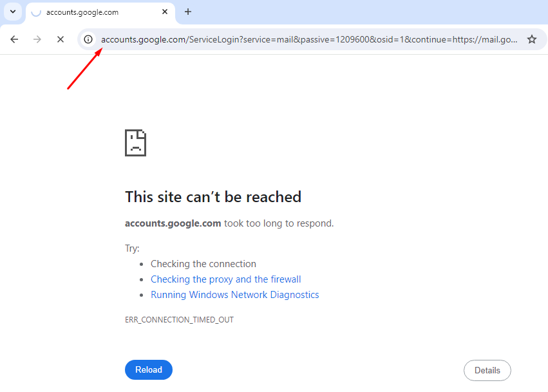The image size is (548, 392).
Task: Toggle bookmarking for this page via the star
Action: click(532, 39)
